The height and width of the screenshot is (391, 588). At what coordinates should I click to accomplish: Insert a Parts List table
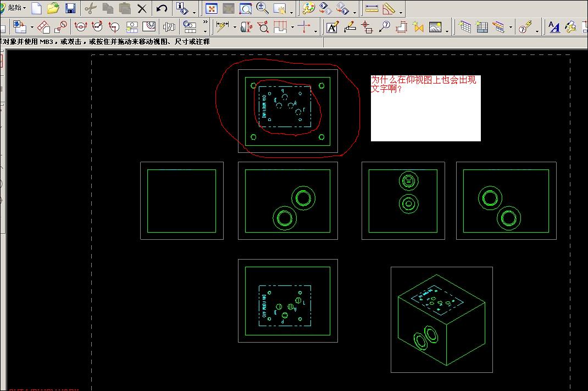tap(481, 27)
